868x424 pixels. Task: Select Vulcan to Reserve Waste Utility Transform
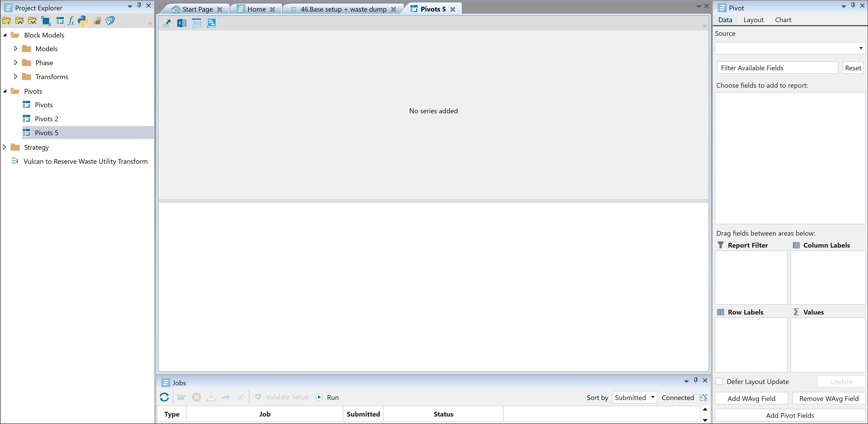coord(86,161)
